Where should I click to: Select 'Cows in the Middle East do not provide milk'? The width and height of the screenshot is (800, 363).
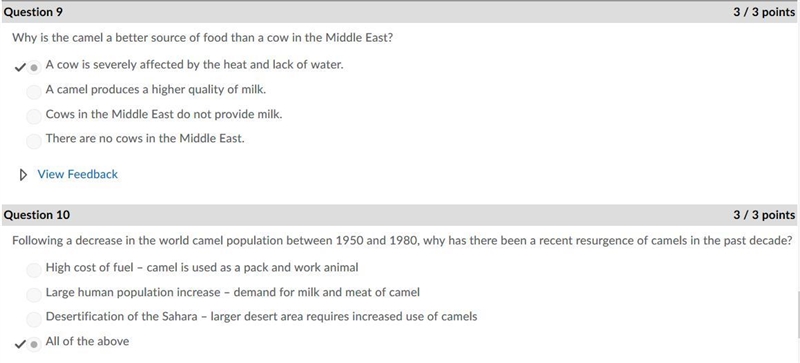pyautogui.click(x=34, y=116)
